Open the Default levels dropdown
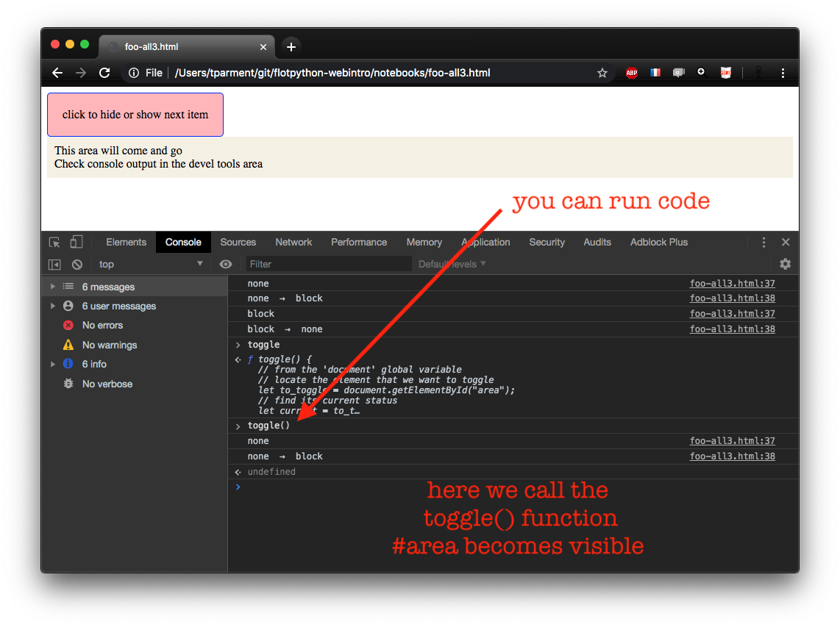 click(452, 265)
